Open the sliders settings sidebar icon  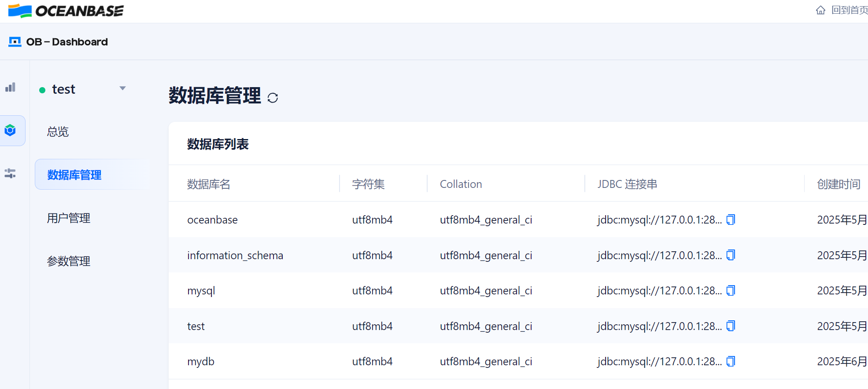tap(10, 173)
